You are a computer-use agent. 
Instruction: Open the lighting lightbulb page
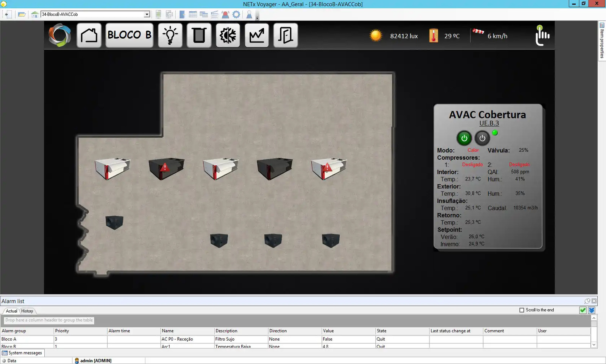click(x=170, y=35)
